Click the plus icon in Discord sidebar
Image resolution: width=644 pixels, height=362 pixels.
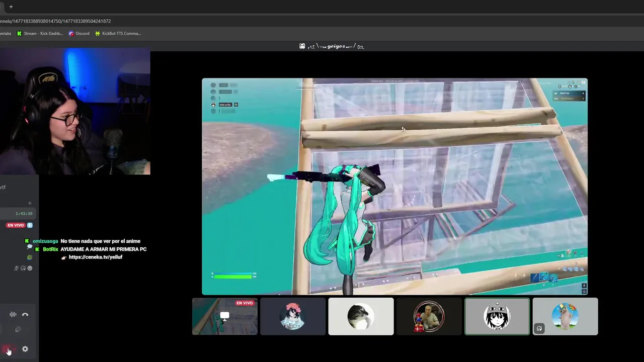(30, 203)
